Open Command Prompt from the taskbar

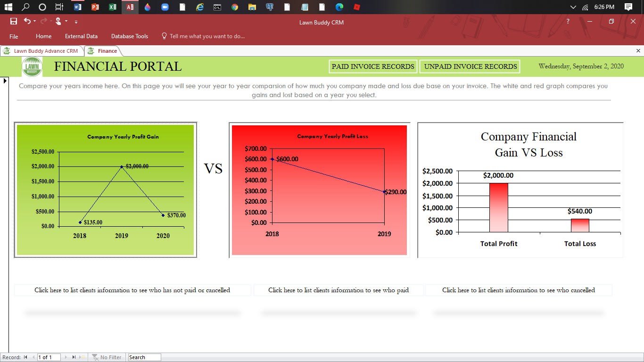click(x=217, y=7)
